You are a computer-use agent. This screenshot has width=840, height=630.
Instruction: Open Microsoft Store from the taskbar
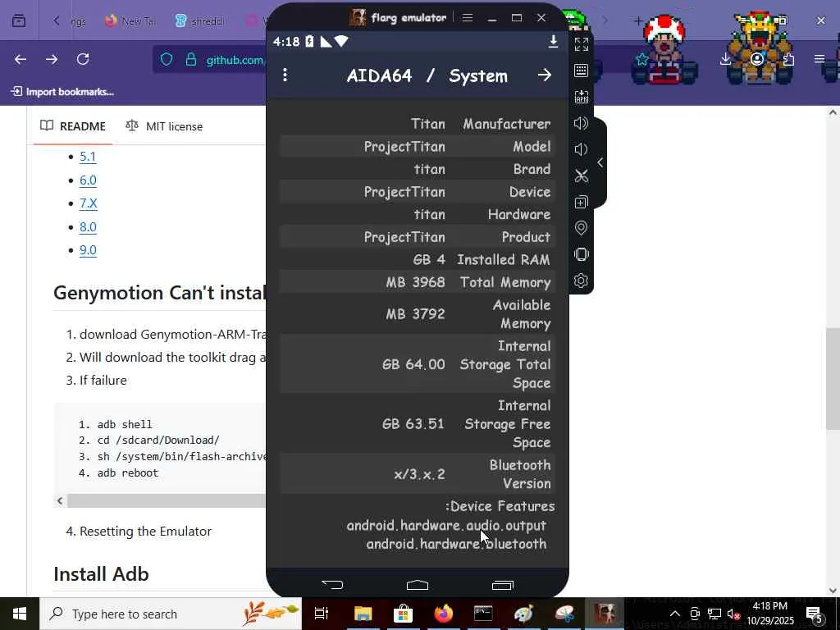pyautogui.click(x=403, y=614)
